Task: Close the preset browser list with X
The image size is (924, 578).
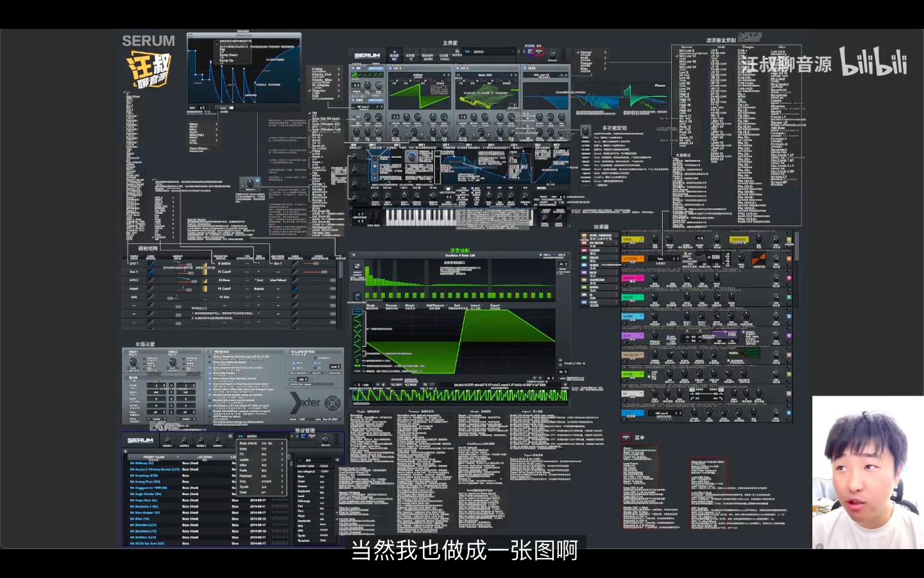Action: click(x=125, y=451)
